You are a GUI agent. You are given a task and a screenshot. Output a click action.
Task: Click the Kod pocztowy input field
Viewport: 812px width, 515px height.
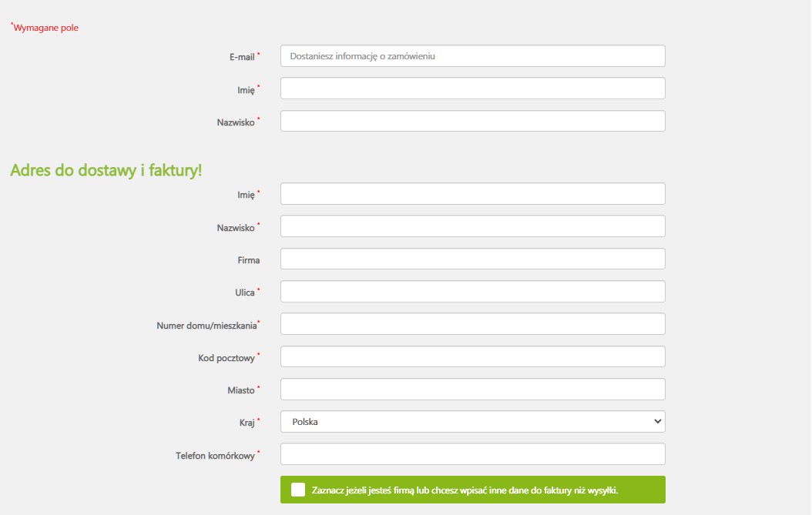[x=473, y=356]
